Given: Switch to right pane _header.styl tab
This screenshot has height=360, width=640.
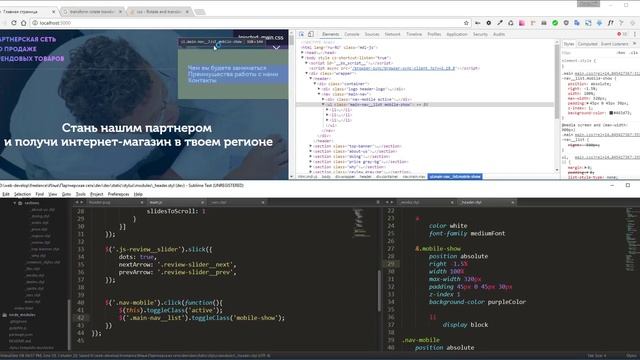Looking at the screenshot, I should tap(486, 202).
